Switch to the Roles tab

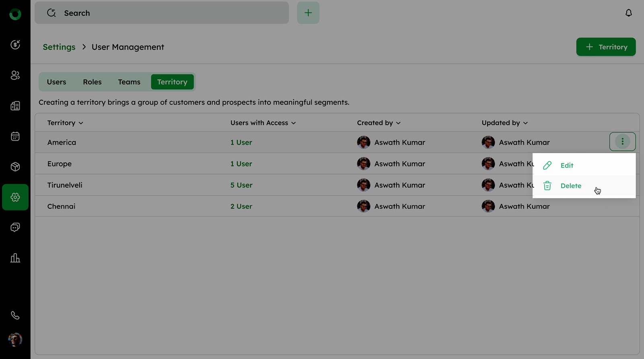92,82
